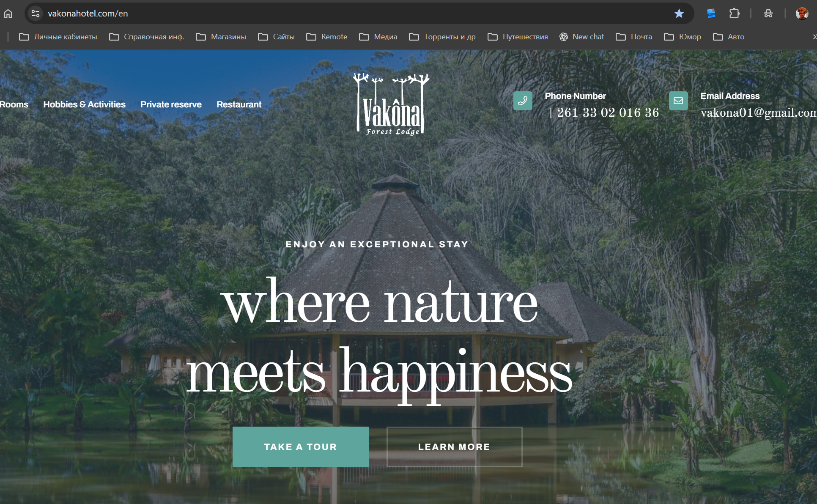Click the green phone icon
Image resolution: width=817 pixels, height=504 pixels.
point(523,101)
